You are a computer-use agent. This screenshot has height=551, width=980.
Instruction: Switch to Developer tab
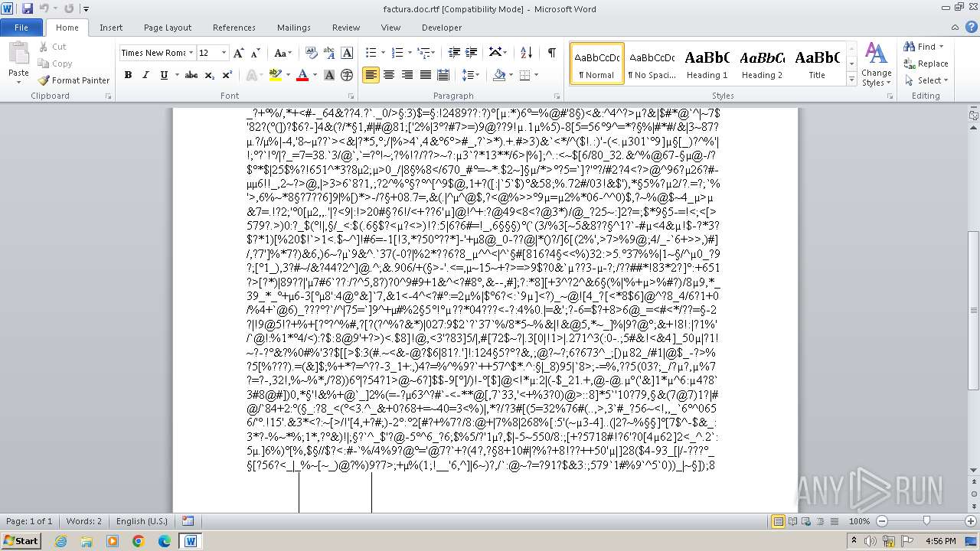[442, 28]
